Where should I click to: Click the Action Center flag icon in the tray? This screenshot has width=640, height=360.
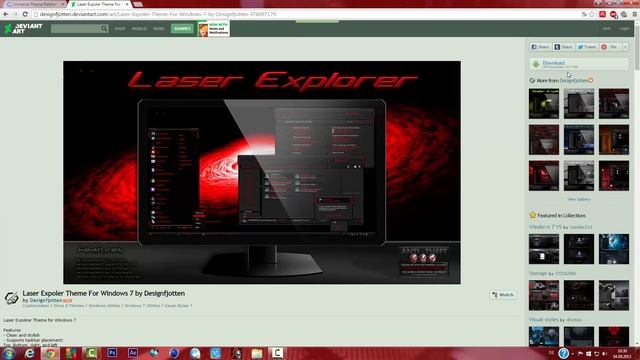coord(580,353)
